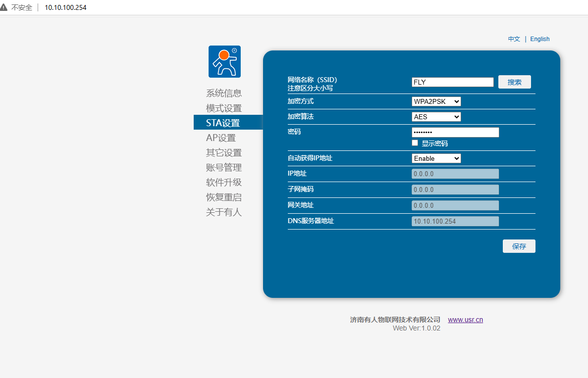
Task: Click the 保存 save button
Action: click(519, 246)
